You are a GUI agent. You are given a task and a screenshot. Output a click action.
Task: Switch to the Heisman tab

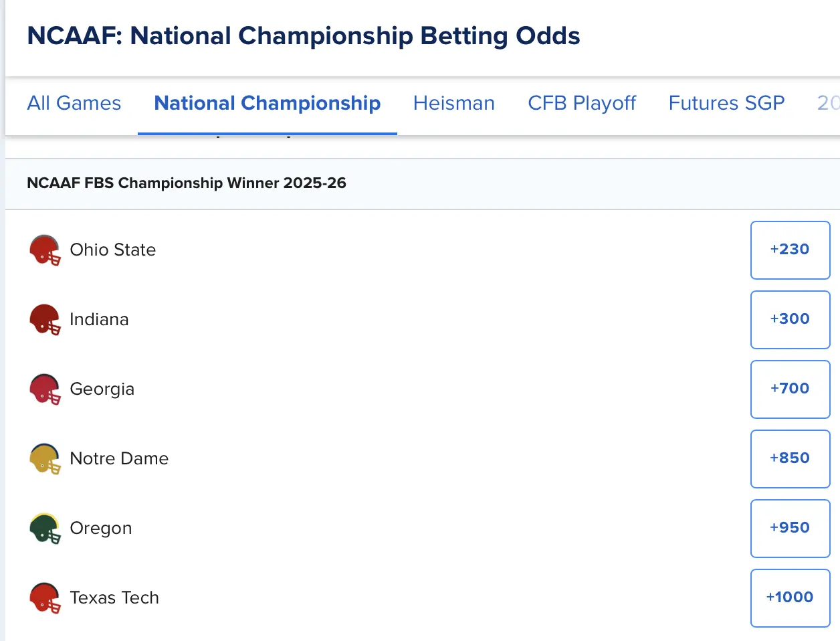point(454,103)
